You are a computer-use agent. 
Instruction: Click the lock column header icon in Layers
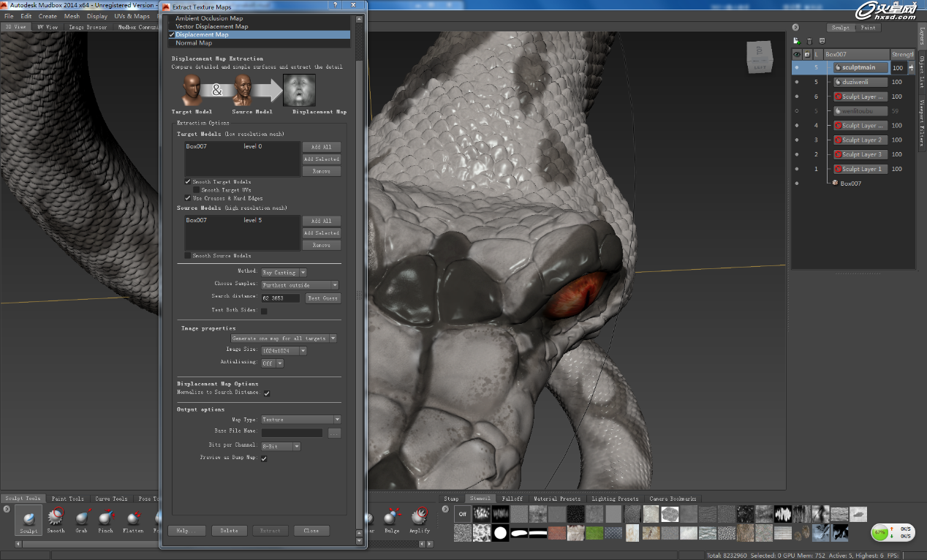click(x=807, y=54)
